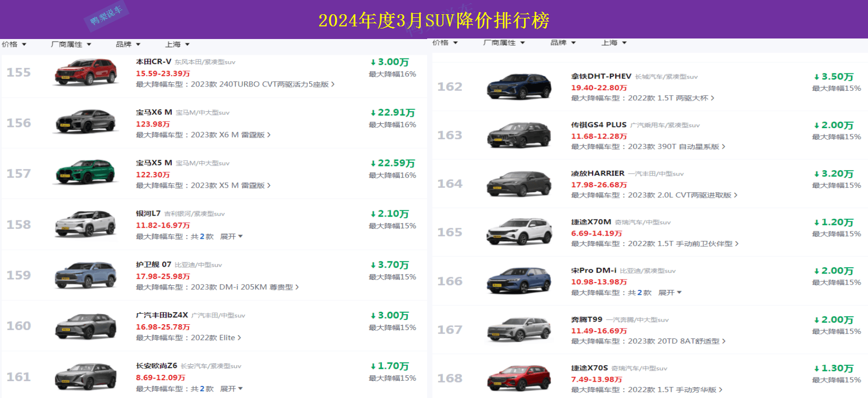This screenshot has width=868, height=398.
Task: Open the 宝马X5 M model title
Action: point(154,163)
